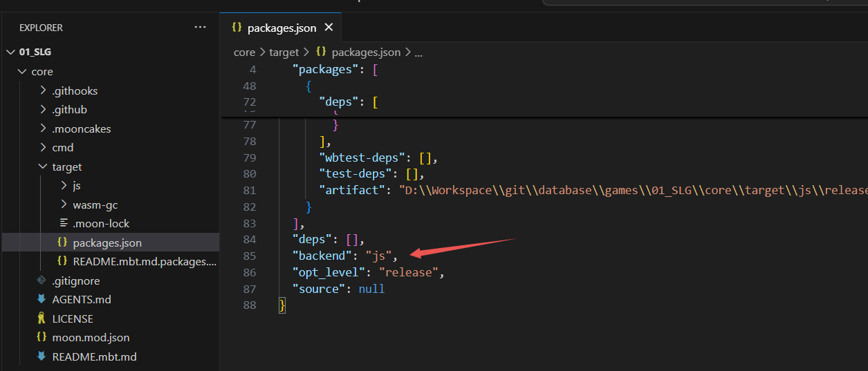Expand the .githooks folder
This screenshot has height=371, width=868.
click(43, 91)
